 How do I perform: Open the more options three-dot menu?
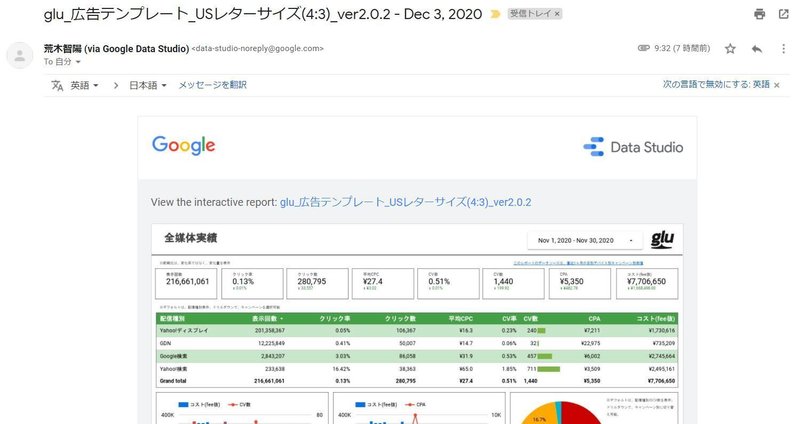click(x=784, y=48)
